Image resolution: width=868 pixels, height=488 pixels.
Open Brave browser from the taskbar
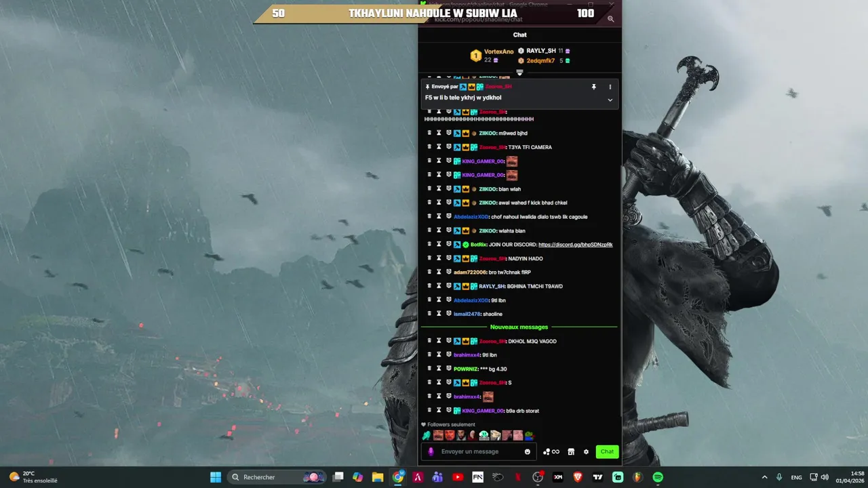(578, 477)
